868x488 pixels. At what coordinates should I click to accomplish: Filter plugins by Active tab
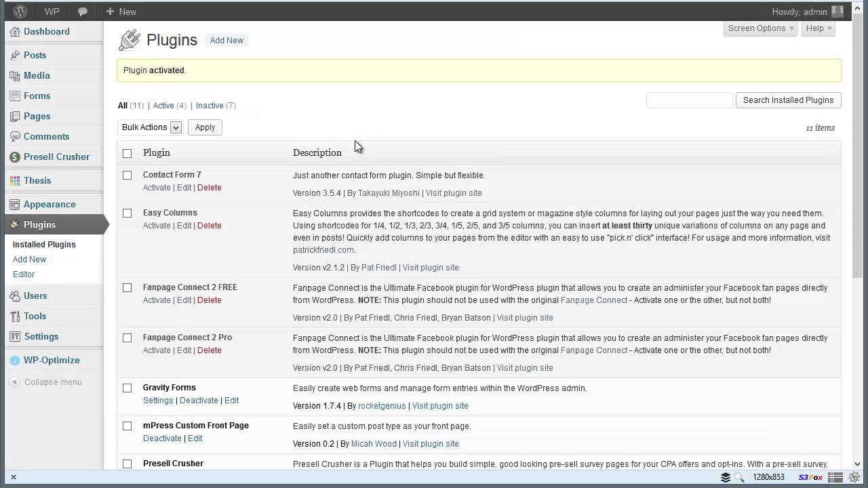point(163,106)
